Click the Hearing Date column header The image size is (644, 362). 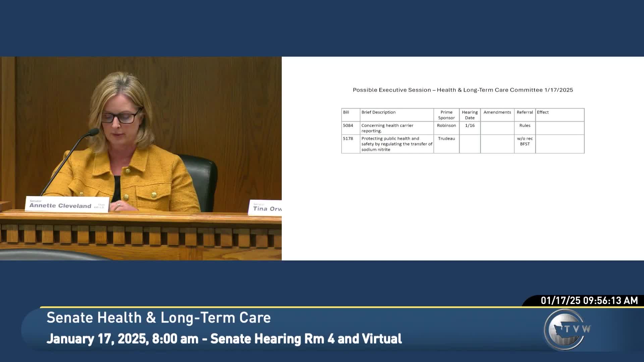[470, 115]
